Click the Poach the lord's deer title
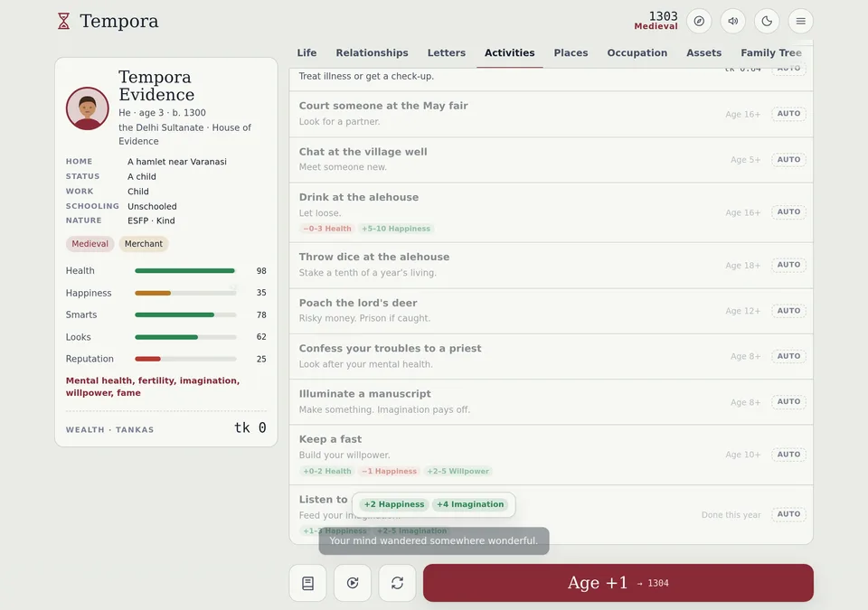The image size is (868, 610). click(358, 303)
